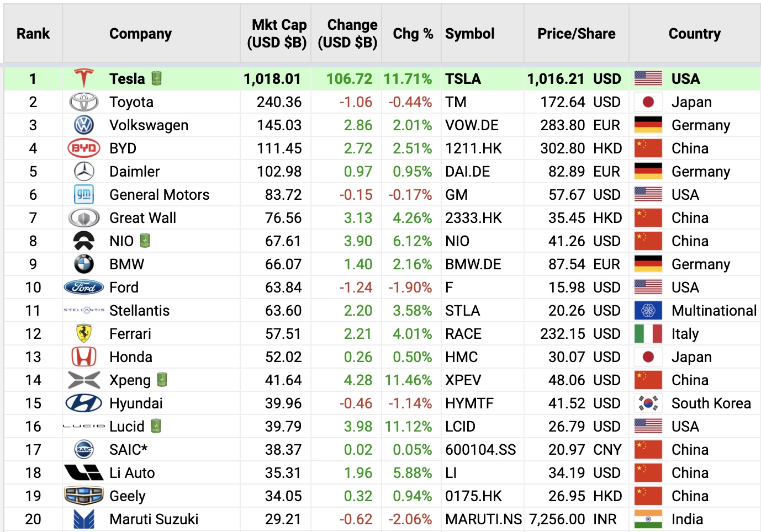Open the General Motors company name
Screen dimensions: 761x532
[159, 195]
